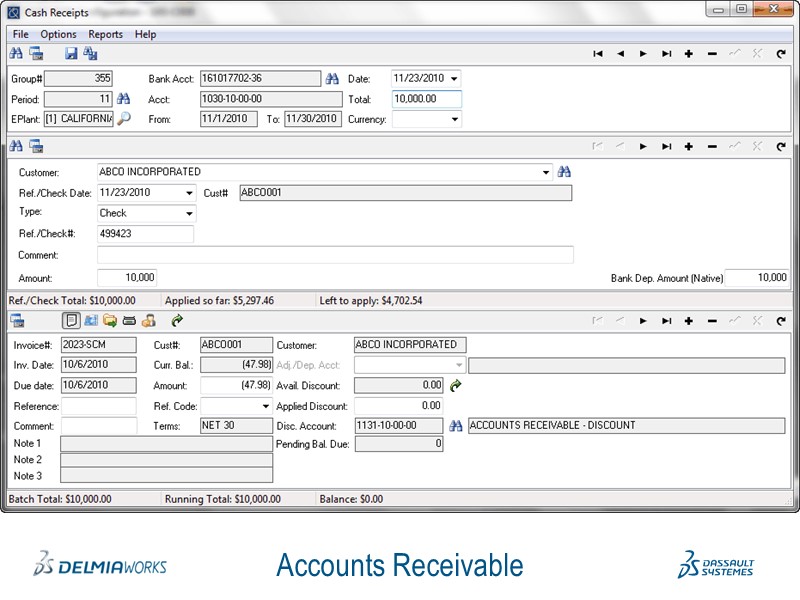
Task: Click the magnifier icon next to EPlant field
Action: 124,119
